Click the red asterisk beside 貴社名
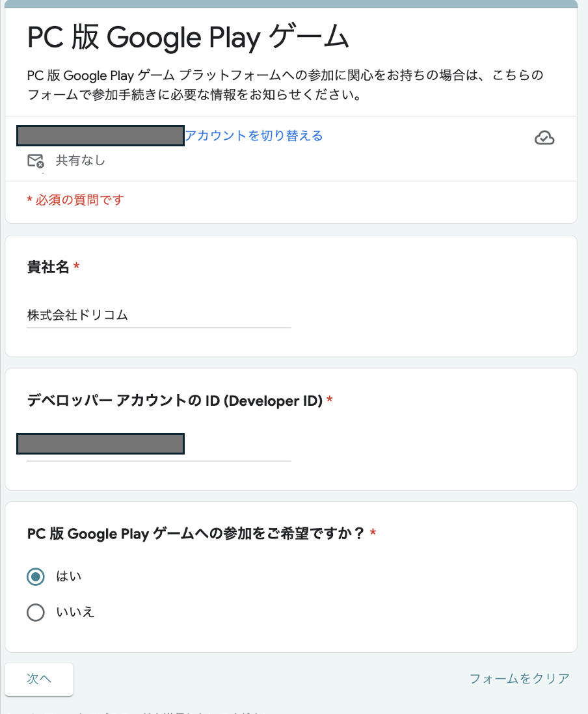The width and height of the screenshot is (588, 714). coord(77,267)
